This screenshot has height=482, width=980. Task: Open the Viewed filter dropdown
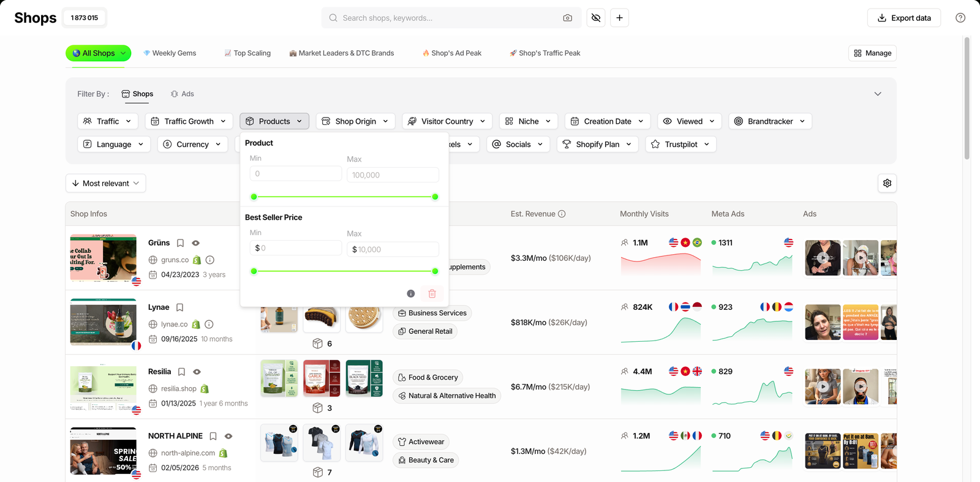[690, 121]
